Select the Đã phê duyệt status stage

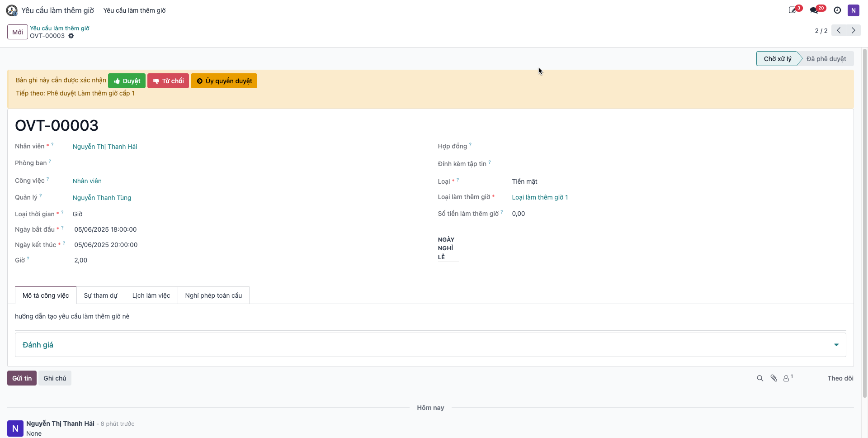[x=826, y=59]
